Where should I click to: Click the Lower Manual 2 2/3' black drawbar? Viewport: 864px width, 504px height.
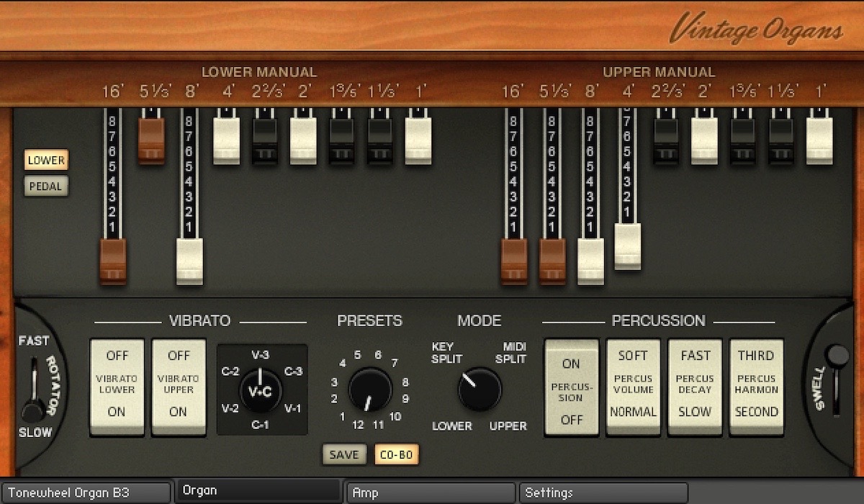tap(265, 141)
